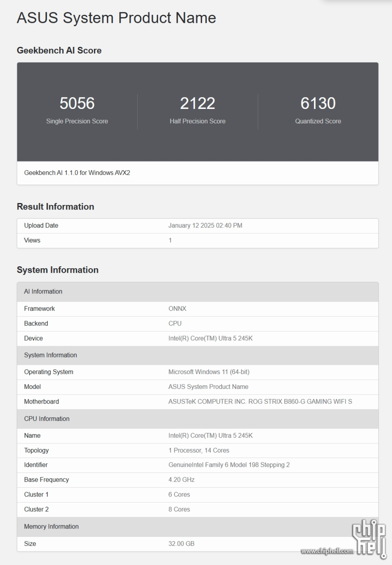The height and width of the screenshot is (565, 392).
Task: Click the 'Base Frequency' label
Action: [x=46, y=480]
